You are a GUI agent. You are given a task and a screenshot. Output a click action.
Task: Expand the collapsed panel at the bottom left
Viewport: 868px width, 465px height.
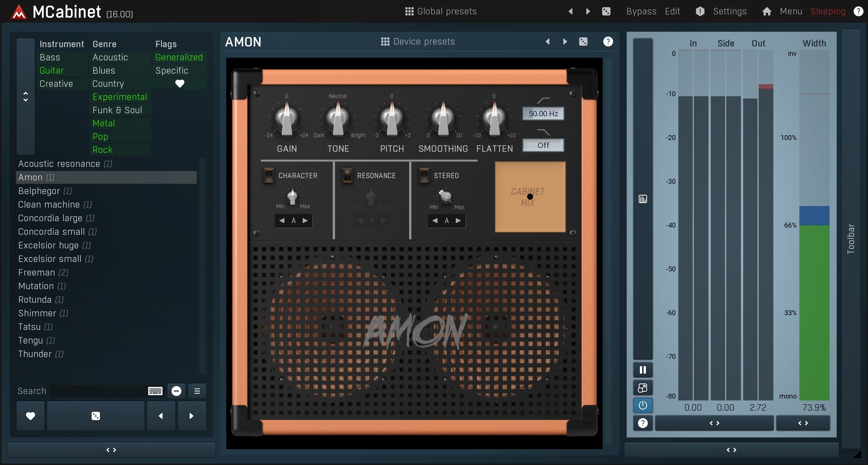tap(110, 450)
